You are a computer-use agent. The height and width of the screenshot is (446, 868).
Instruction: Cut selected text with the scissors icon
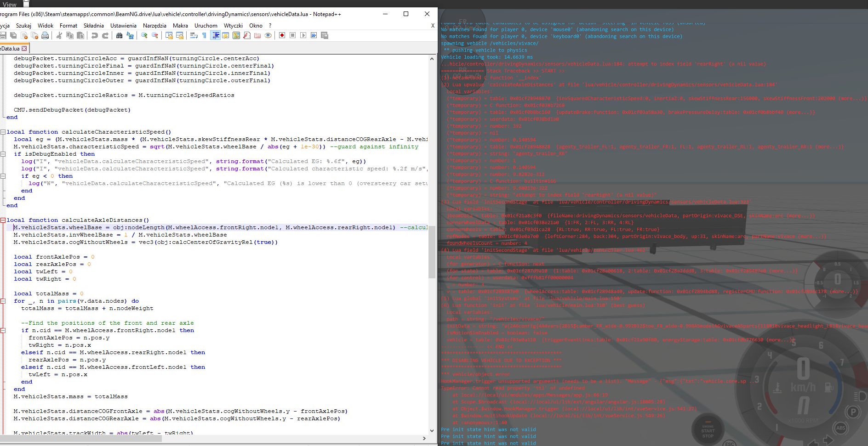(x=59, y=35)
